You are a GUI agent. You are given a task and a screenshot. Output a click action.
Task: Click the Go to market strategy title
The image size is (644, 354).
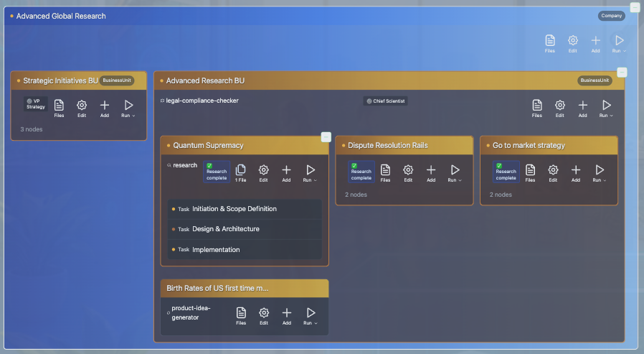pyautogui.click(x=529, y=145)
